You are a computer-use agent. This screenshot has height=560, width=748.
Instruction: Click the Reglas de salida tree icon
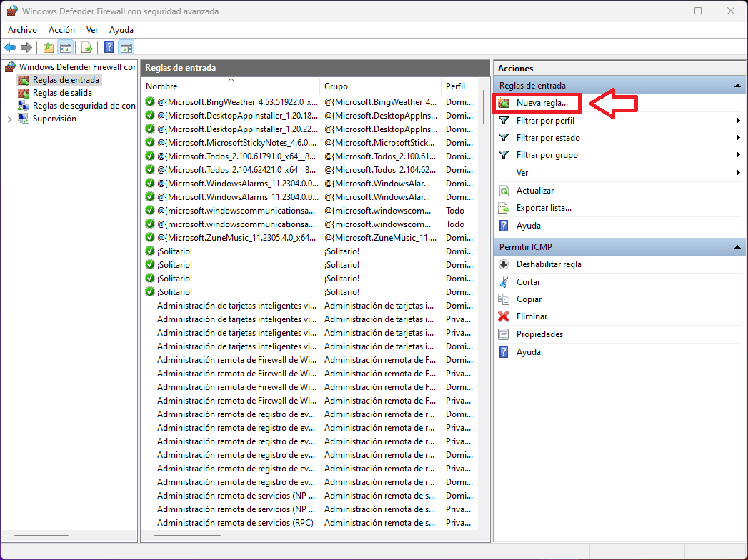(24, 93)
